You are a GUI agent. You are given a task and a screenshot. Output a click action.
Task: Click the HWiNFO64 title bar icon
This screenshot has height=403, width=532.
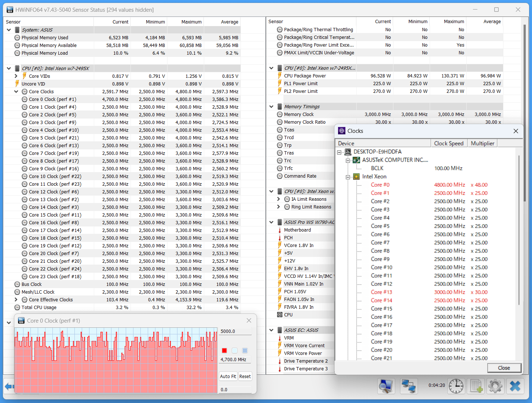(10, 10)
